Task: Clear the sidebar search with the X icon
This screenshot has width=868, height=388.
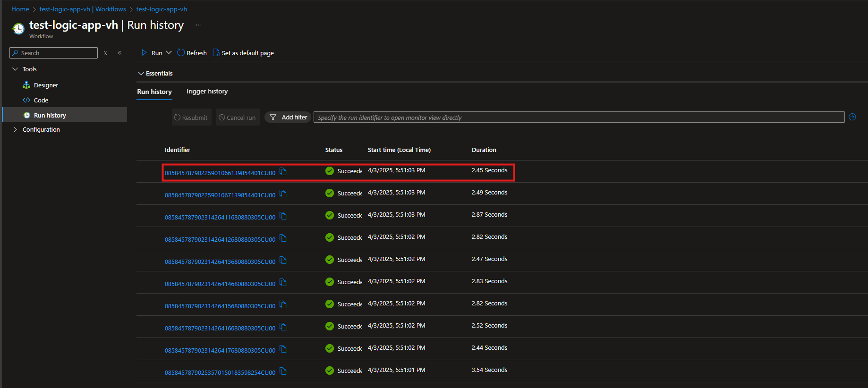Action: pyautogui.click(x=105, y=53)
